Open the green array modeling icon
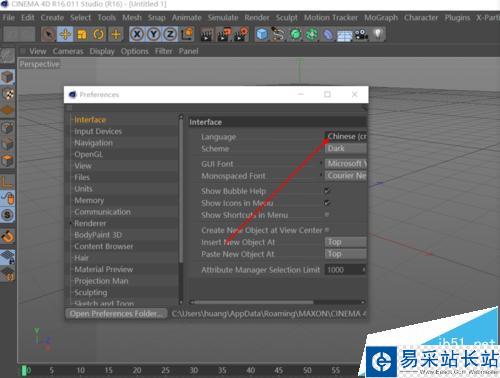Viewport: 500px width, 378px height. (x=312, y=34)
